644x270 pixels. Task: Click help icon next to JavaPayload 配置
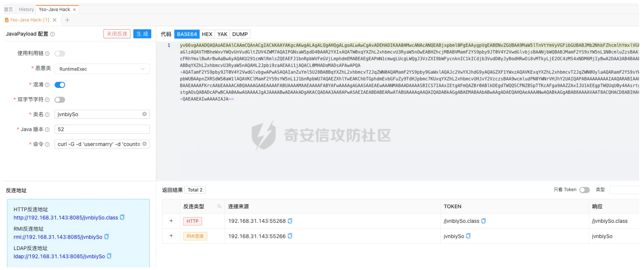[52, 34]
